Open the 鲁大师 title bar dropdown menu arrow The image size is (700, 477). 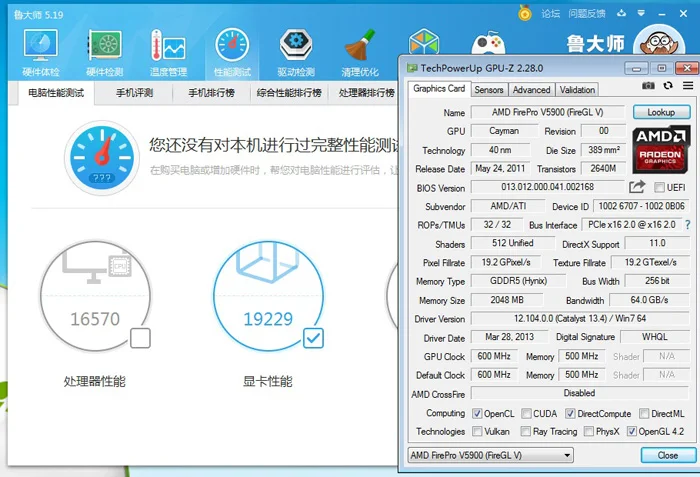[x=641, y=13]
